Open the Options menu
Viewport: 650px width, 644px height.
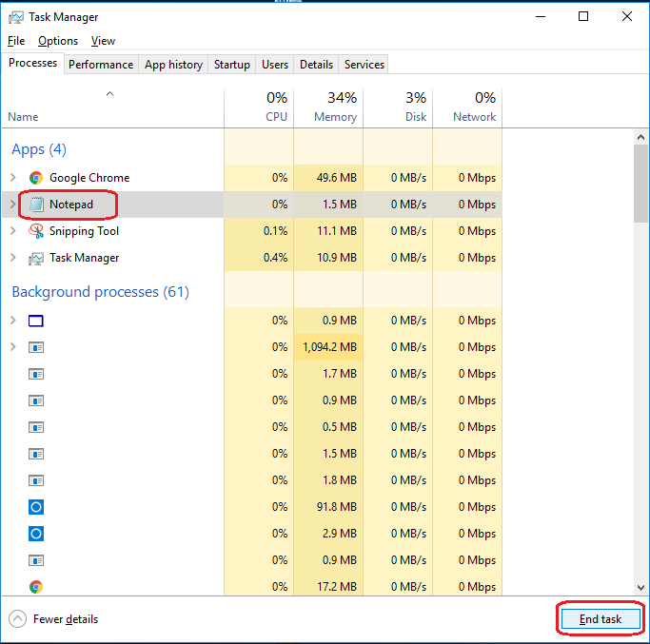tap(58, 41)
